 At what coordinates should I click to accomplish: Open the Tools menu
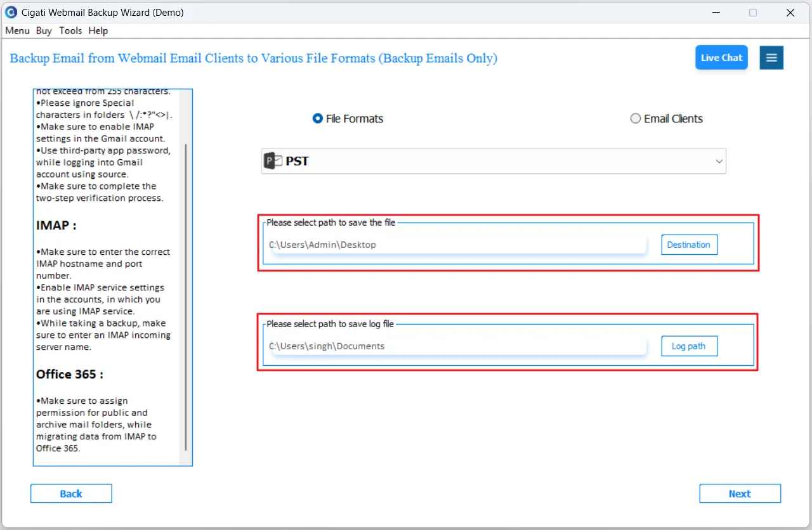[70, 30]
